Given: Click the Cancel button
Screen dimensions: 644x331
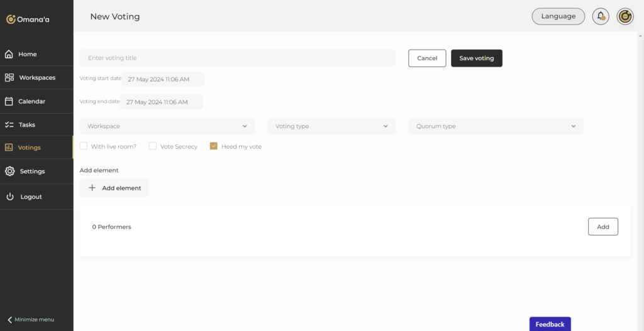Looking at the screenshot, I should pos(427,58).
